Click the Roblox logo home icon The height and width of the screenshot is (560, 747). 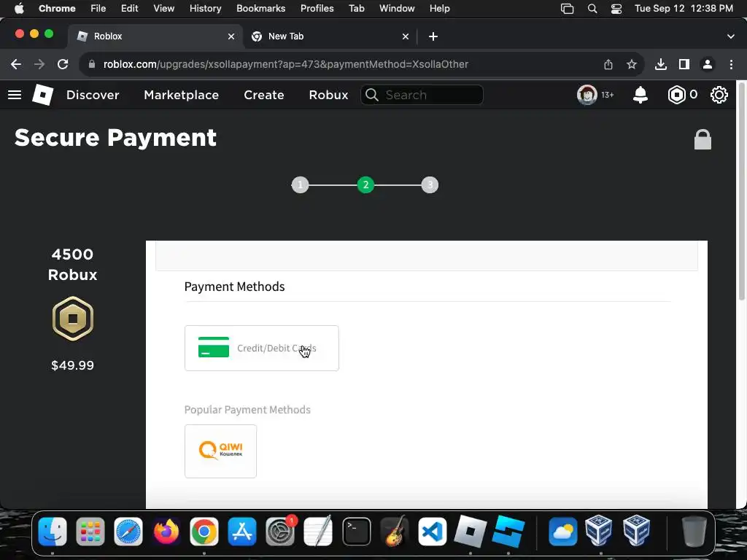(x=43, y=95)
